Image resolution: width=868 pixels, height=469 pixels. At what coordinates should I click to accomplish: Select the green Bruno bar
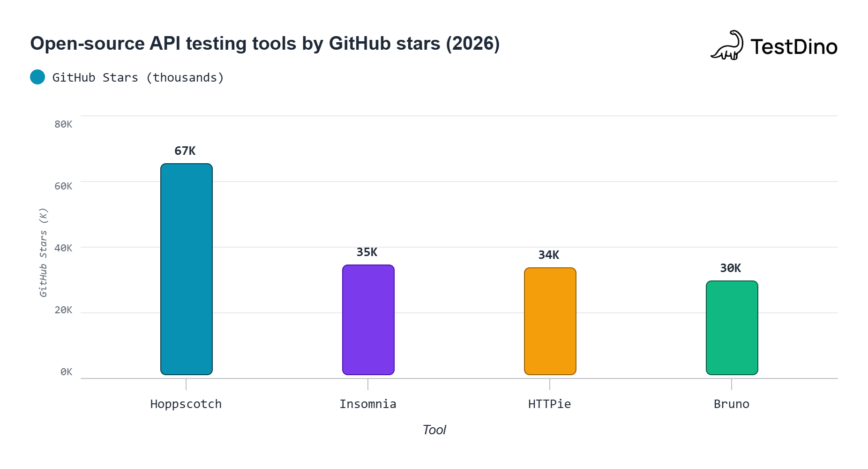732,328
